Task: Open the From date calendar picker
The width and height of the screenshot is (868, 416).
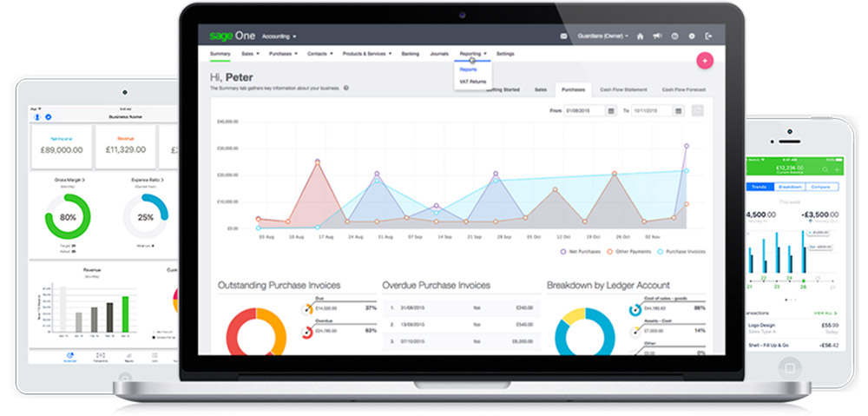Action: click(x=611, y=111)
